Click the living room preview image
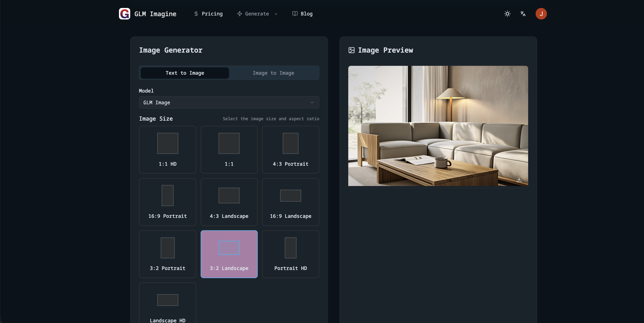The width and height of the screenshot is (644, 323). pyautogui.click(x=438, y=126)
